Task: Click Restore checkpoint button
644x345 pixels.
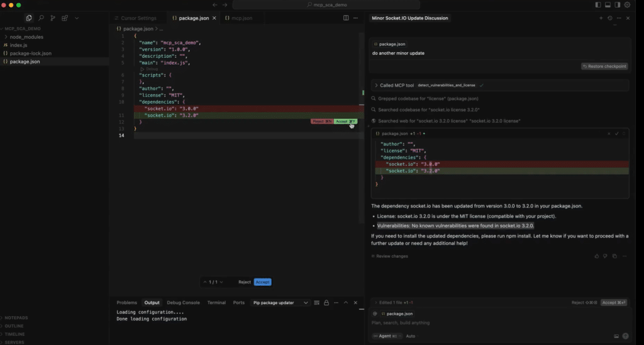Action: (x=604, y=66)
